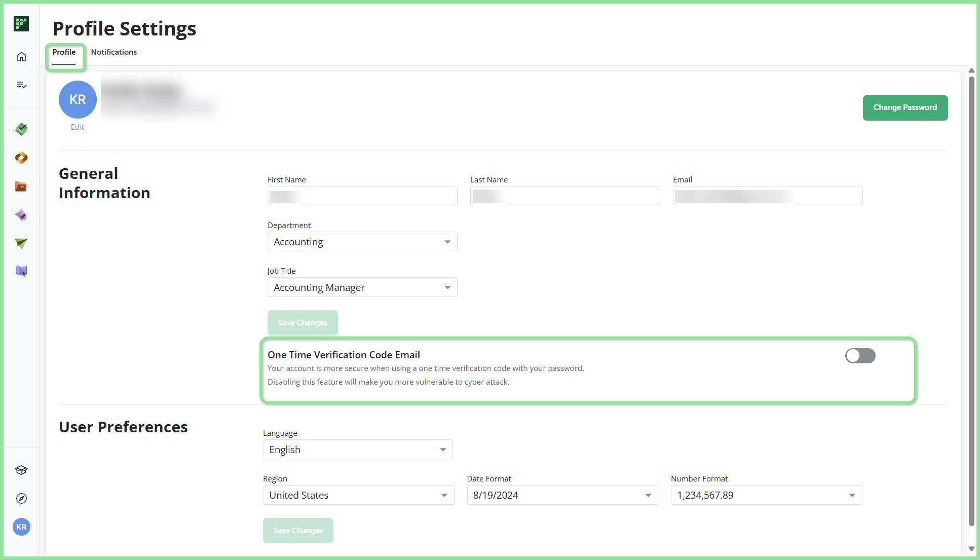Open the Date Format dropdown
The image size is (980, 560).
click(x=562, y=495)
